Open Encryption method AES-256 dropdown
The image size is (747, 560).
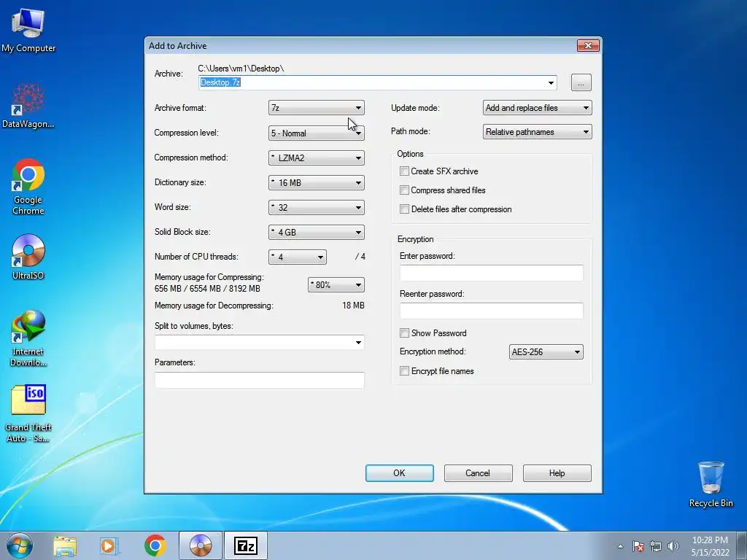(546, 352)
